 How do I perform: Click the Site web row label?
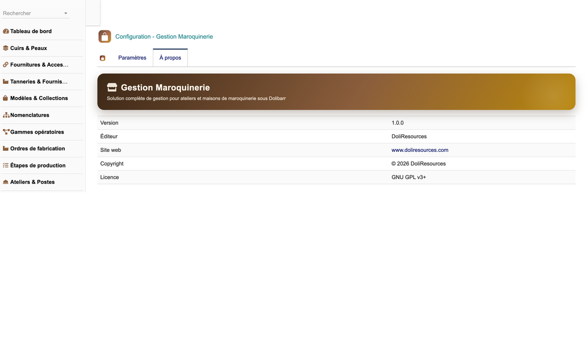pyautogui.click(x=111, y=150)
